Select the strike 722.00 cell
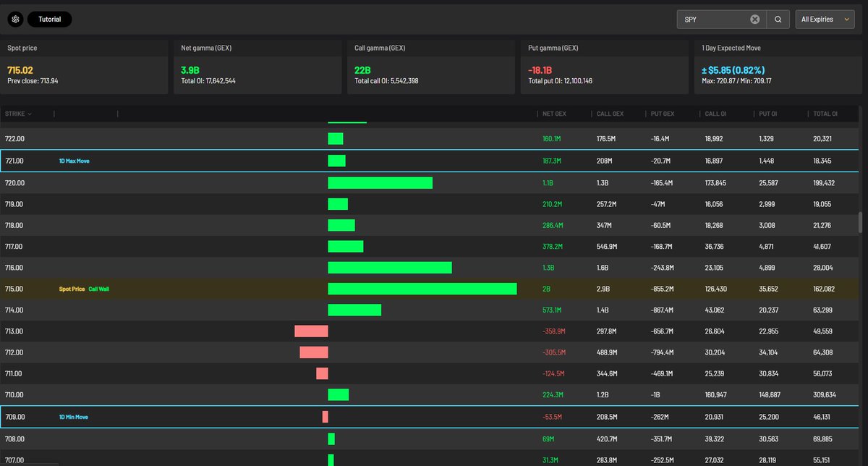The height and width of the screenshot is (466, 868). 14,139
